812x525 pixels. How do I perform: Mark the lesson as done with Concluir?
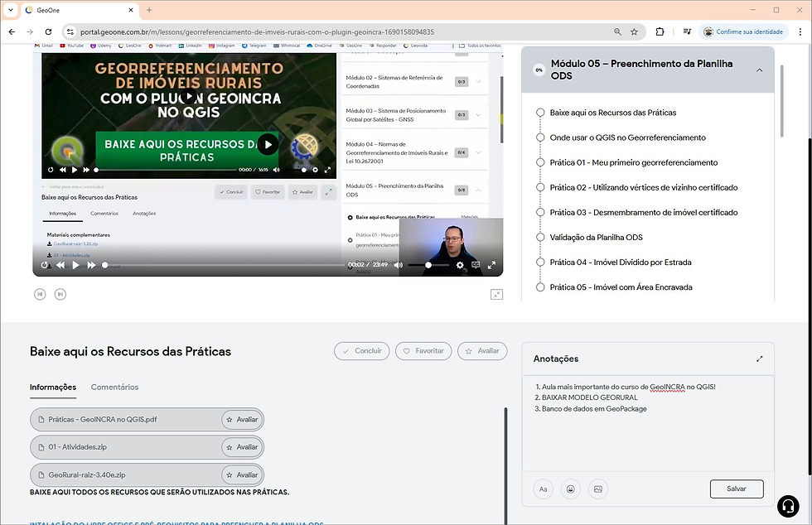[363, 351]
